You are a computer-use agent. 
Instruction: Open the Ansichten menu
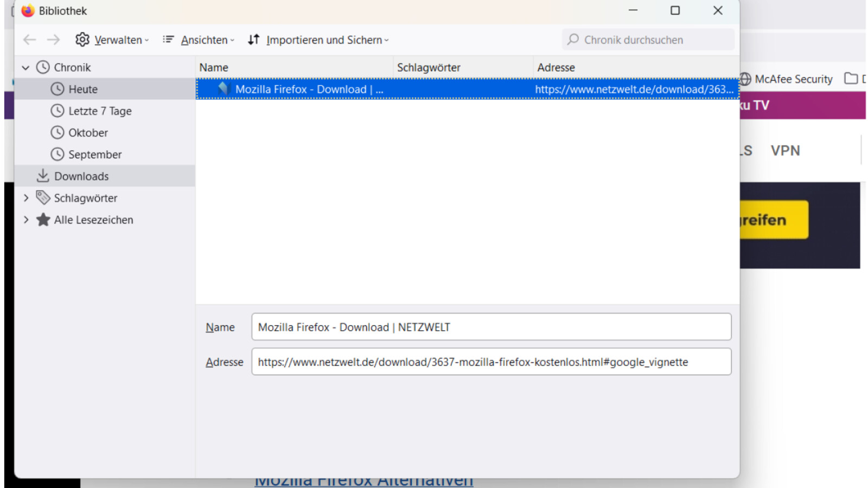click(x=199, y=40)
